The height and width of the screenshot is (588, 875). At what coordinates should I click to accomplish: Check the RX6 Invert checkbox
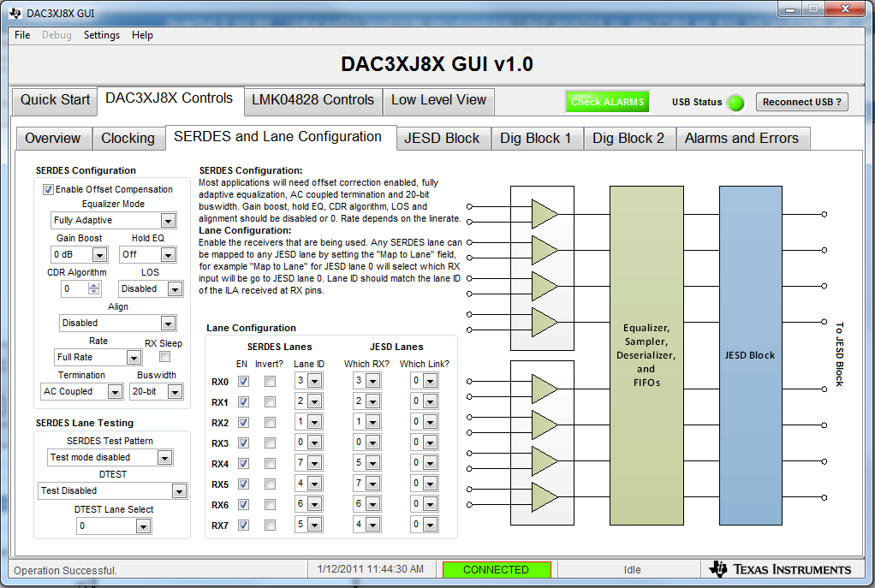coord(270,505)
